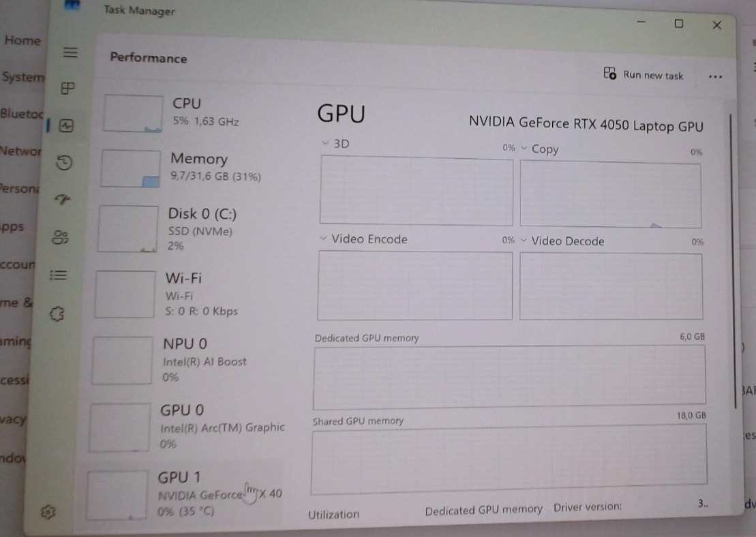Click the Task Manager app icon
The width and height of the screenshot is (756, 537).
[72, 5]
